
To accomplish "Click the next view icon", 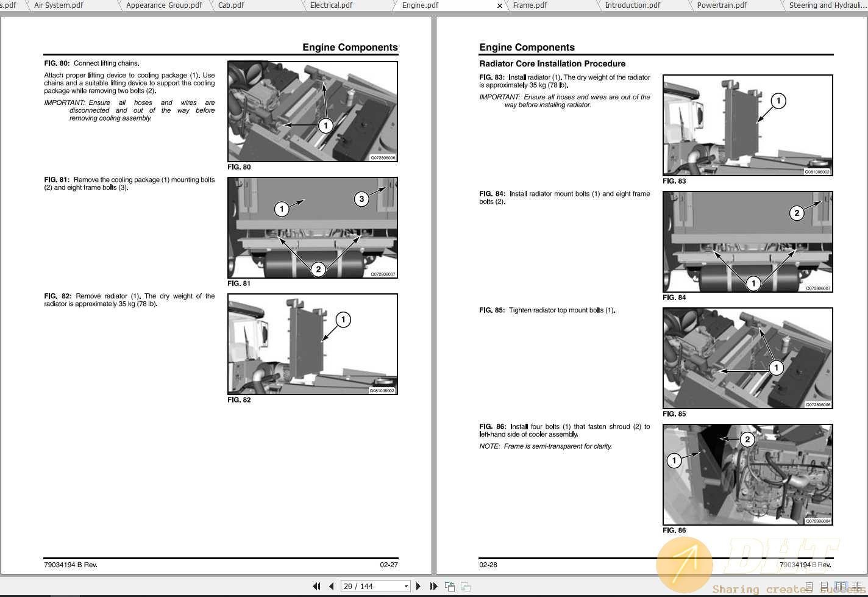I will [466, 586].
